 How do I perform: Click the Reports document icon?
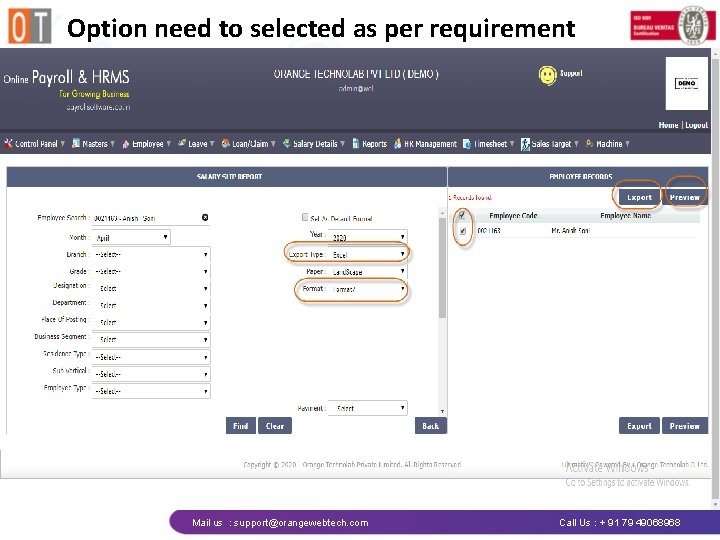[x=355, y=144]
